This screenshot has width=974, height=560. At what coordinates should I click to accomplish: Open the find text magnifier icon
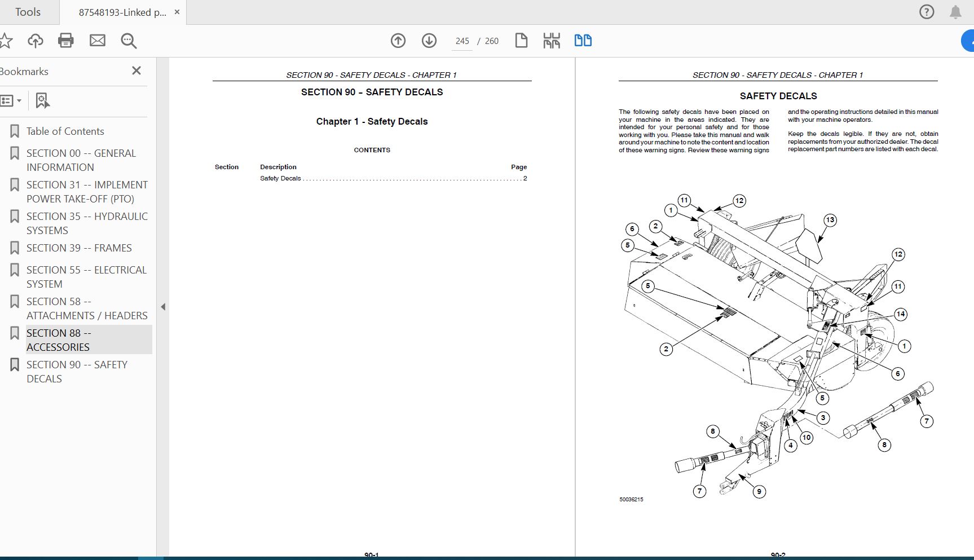(x=129, y=41)
